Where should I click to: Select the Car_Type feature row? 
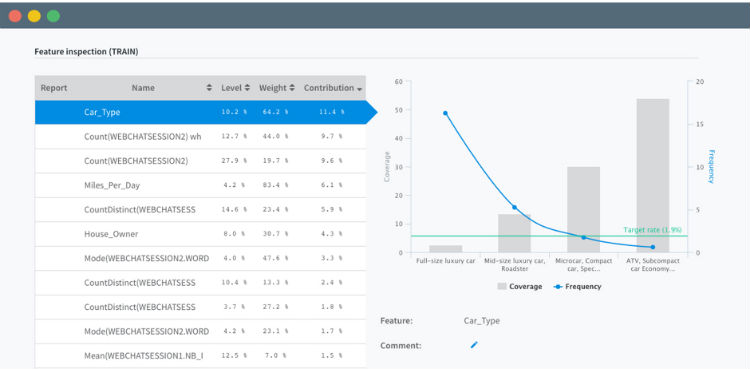click(x=200, y=112)
